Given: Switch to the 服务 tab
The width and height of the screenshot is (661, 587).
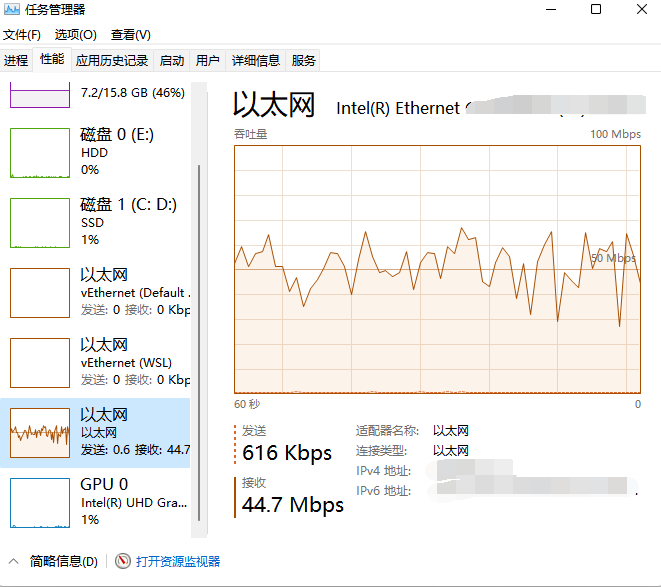Looking at the screenshot, I should [x=304, y=60].
